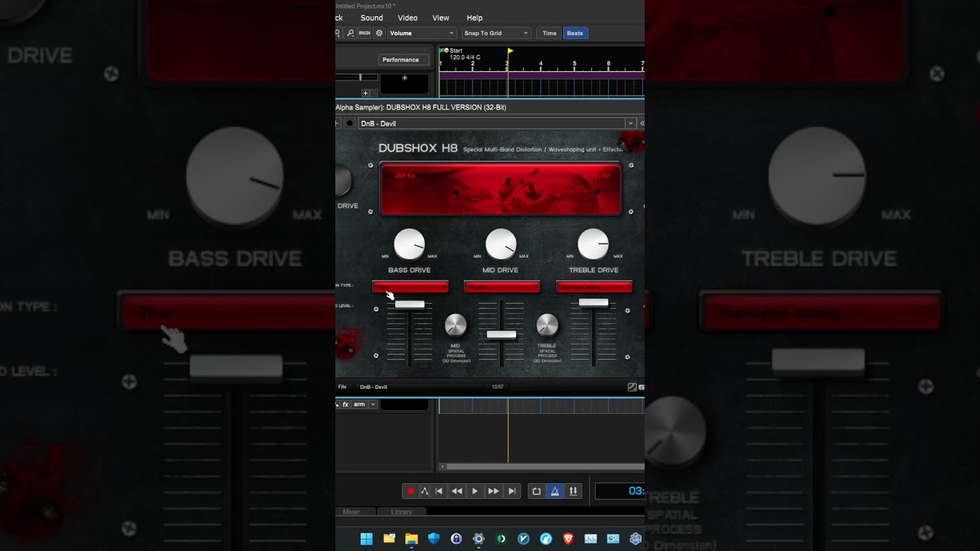Open the mid distortion type red selector

502,287
